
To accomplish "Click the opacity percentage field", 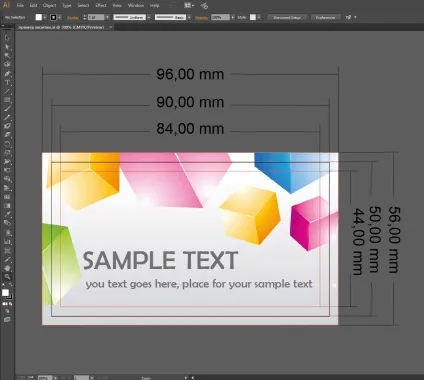I will point(220,17).
